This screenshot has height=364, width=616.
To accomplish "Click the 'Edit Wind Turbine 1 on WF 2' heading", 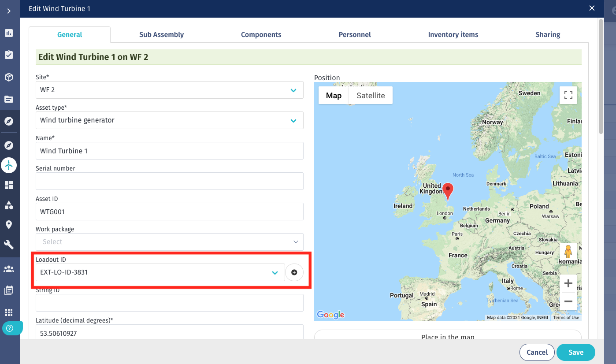I will (93, 57).
